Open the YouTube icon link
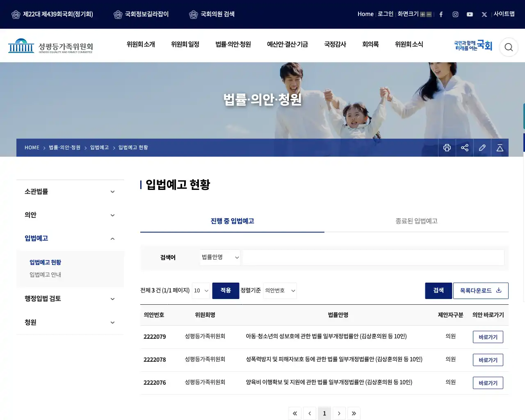525x420 pixels. tap(470, 14)
